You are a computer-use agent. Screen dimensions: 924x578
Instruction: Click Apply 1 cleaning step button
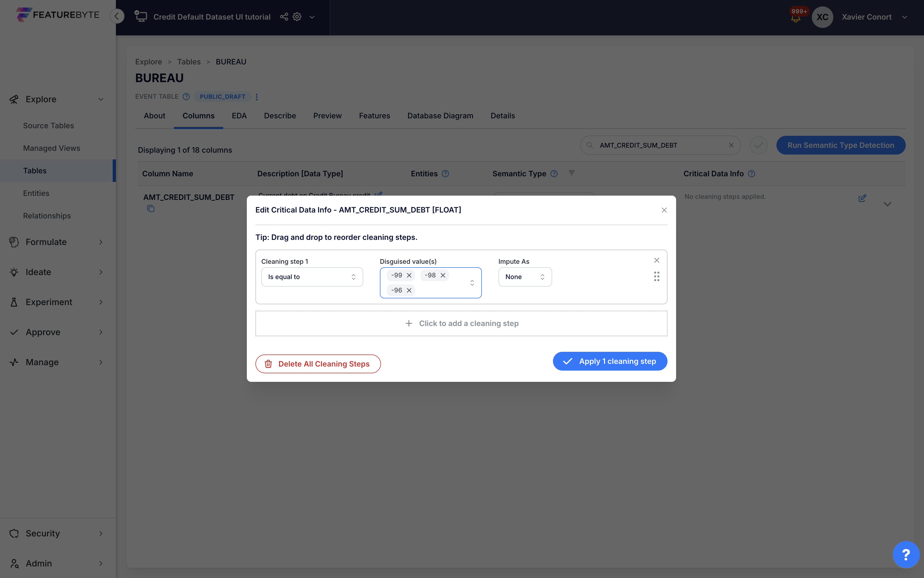pyautogui.click(x=610, y=361)
